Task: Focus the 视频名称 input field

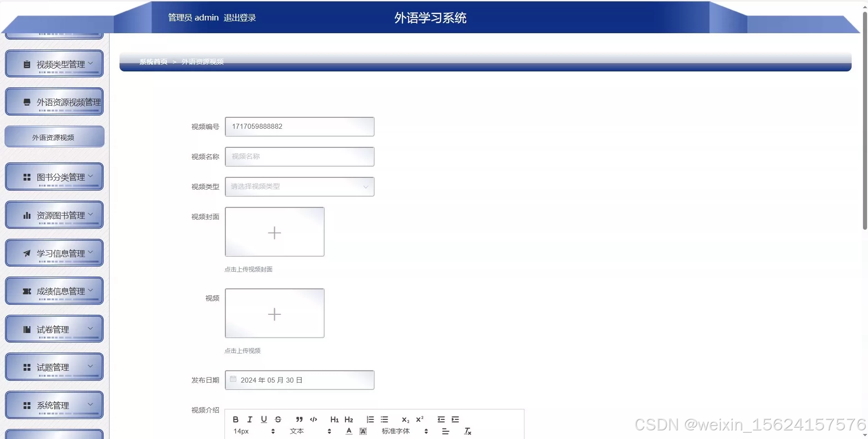Action: tap(299, 156)
